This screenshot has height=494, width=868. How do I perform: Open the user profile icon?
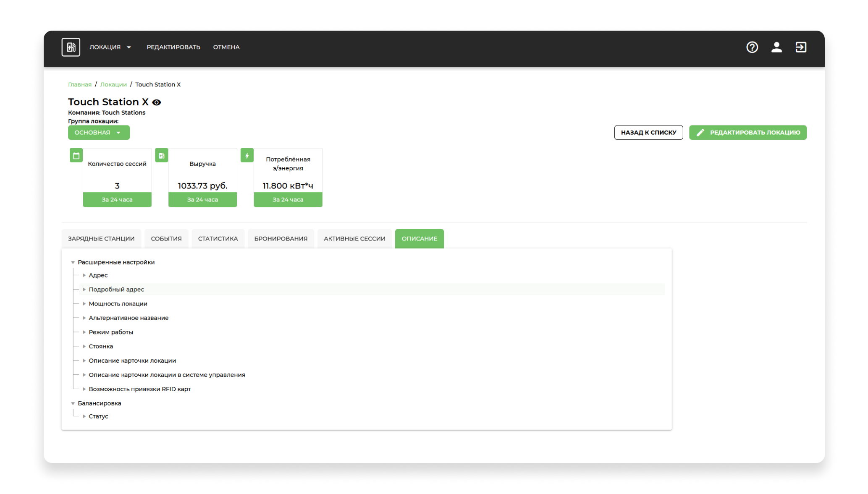click(x=776, y=47)
